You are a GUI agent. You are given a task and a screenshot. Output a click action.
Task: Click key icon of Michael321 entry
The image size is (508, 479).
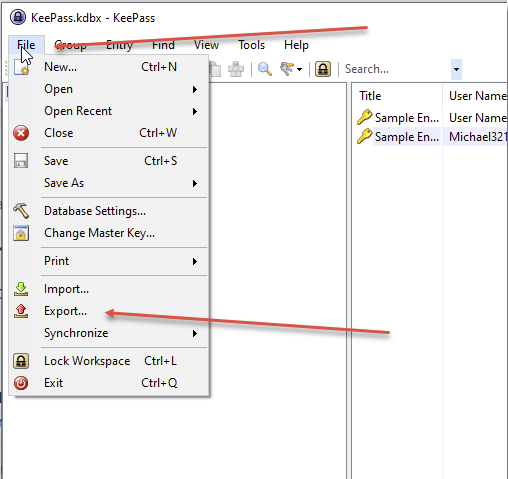point(364,136)
